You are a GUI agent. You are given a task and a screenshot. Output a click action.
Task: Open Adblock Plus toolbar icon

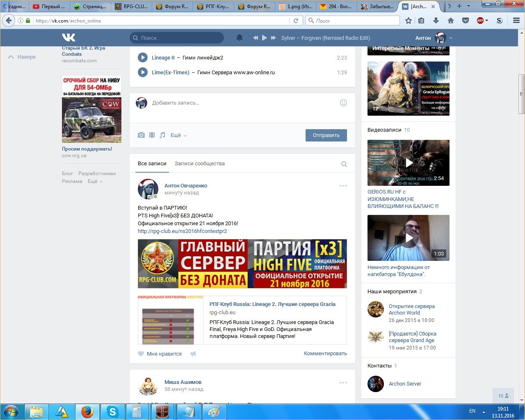coord(480,21)
